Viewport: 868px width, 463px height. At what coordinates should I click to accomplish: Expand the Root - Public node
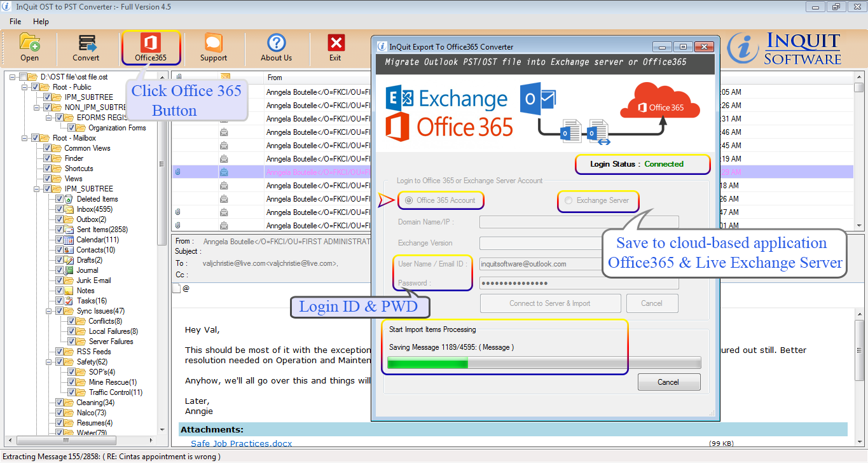pos(25,86)
